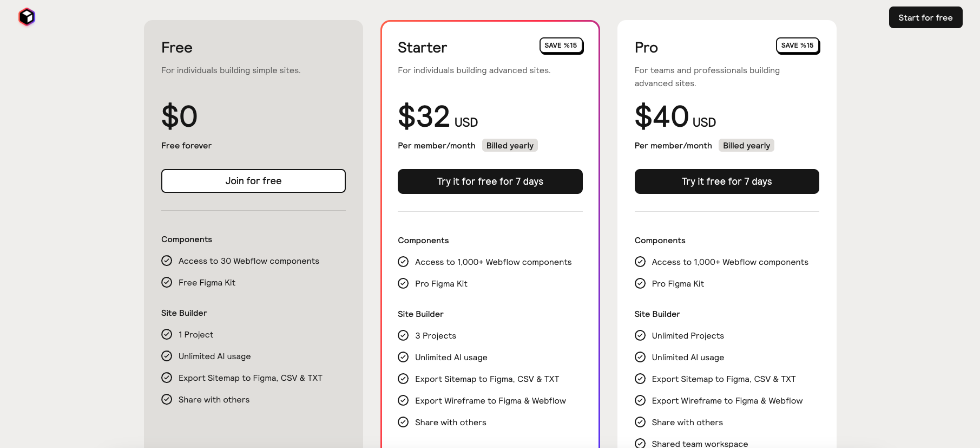The height and width of the screenshot is (448, 980).
Task: Click the Start for free button
Action: point(925,17)
